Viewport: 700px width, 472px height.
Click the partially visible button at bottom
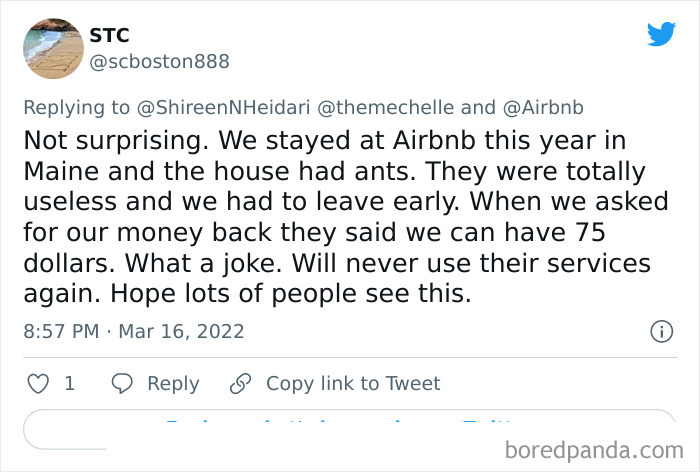[349, 430]
